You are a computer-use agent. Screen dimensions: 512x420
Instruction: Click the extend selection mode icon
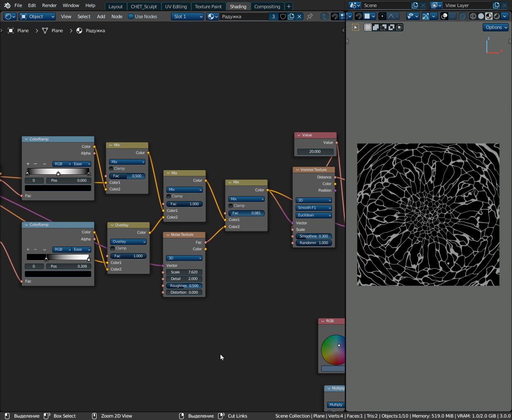point(376,27)
